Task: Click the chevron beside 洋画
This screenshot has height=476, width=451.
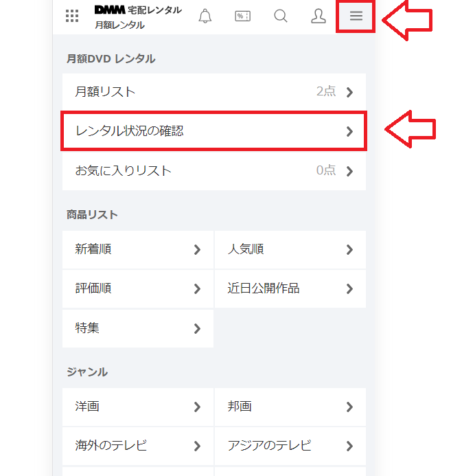Action: coord(198,407)
